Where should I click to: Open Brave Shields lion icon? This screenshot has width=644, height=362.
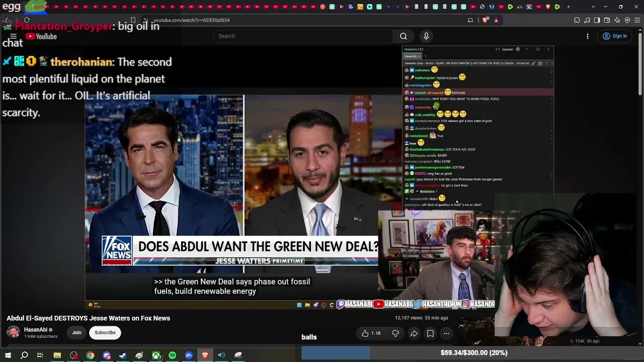click(x=485, y=20)
